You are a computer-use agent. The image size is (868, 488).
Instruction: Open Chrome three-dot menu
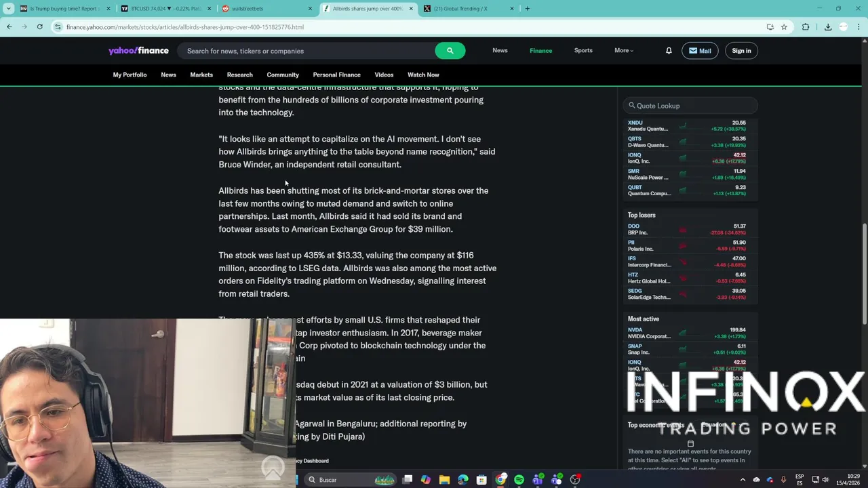[859, 27]
